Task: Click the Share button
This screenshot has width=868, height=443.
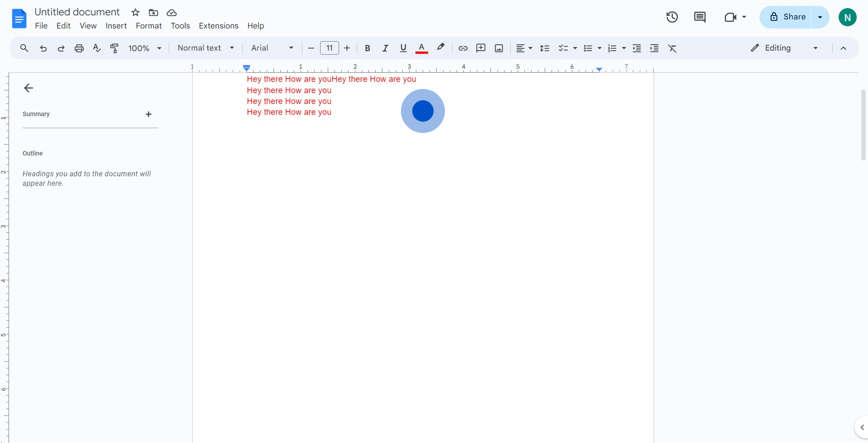Action: 786,17
